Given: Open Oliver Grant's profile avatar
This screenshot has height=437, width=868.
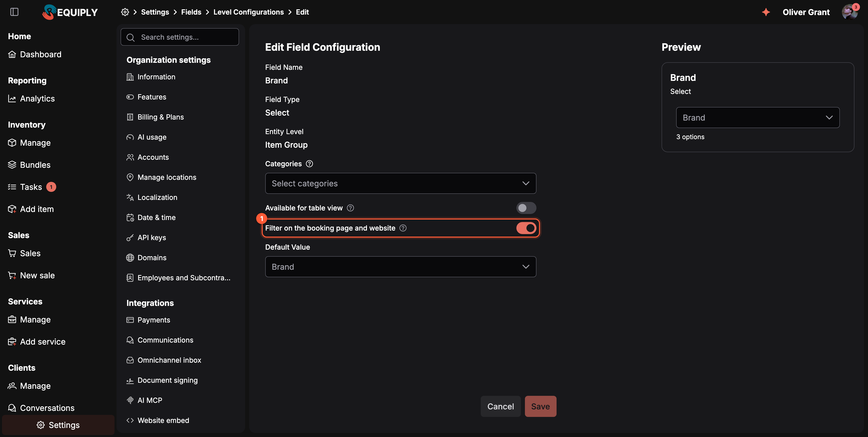Looking at the screenshot, I should pos(850,12).
